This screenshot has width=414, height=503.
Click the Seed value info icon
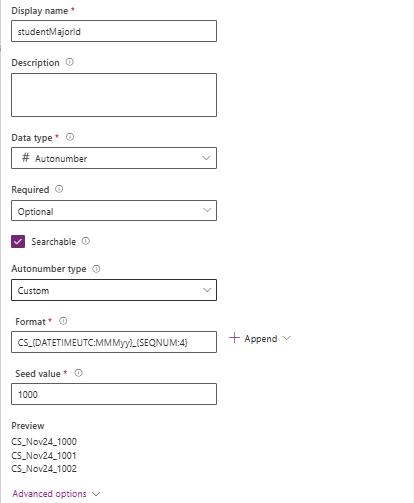tap(78, 373)
